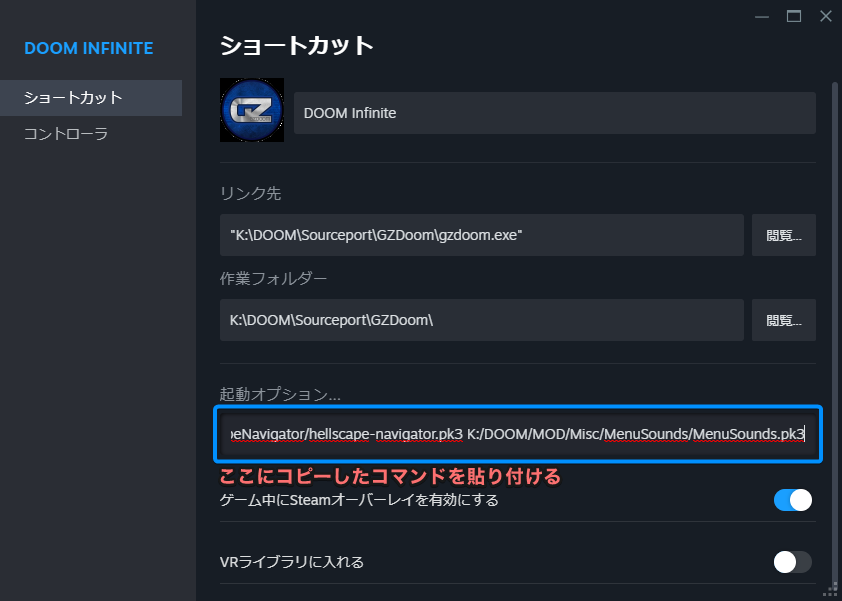Click the VRライブラリに入れる label
The height and width of the screenshot is (601, 842).
click(x=292, y=562)
